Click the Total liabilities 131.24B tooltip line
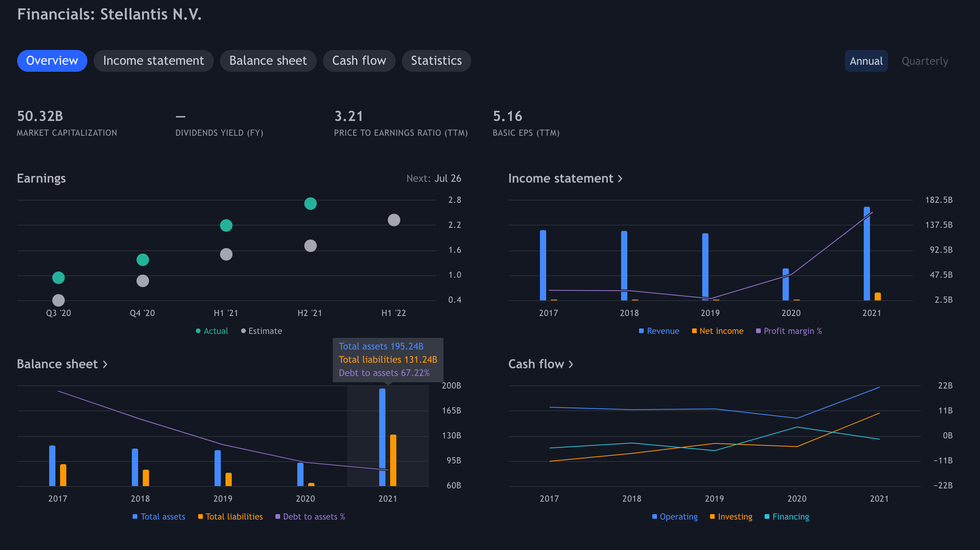980x550 pixels. [388, 360]
